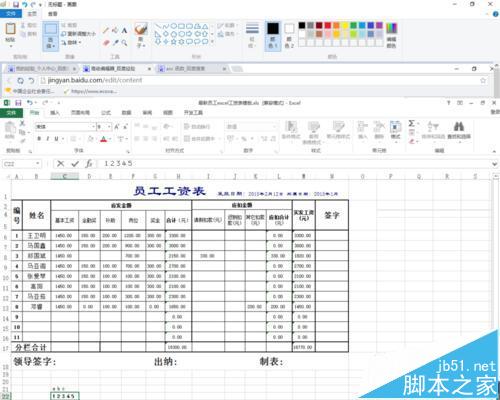This screenshot has width=500, height=400.
Task: Click the https://www bookmark link
Action: tap(91, 91)
